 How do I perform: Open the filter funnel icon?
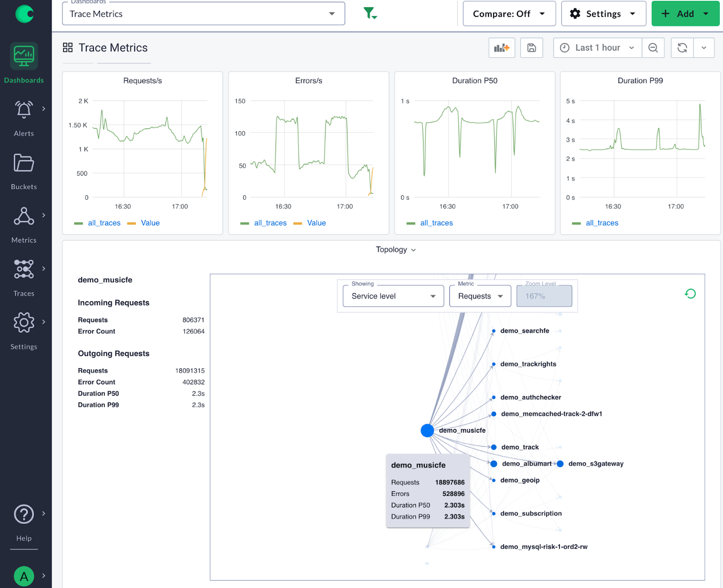370,14
